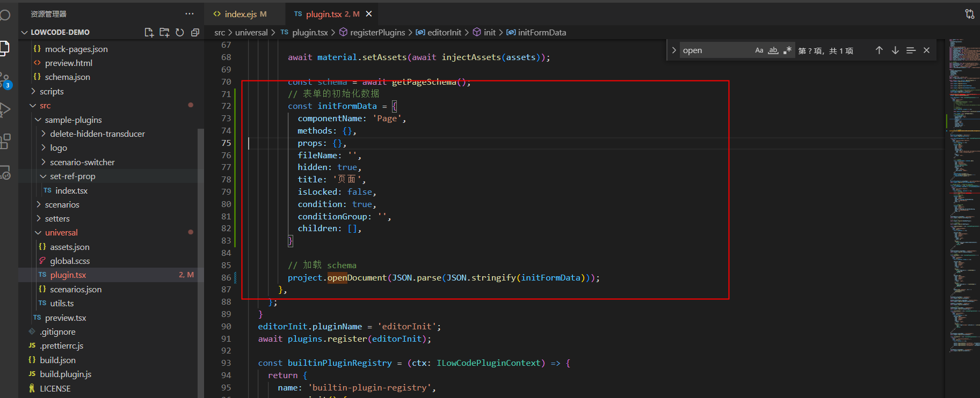The image size is (980, 398).
Task: Expand replace field in find widget
Action: pyautogui.click(x=674, y=50)
